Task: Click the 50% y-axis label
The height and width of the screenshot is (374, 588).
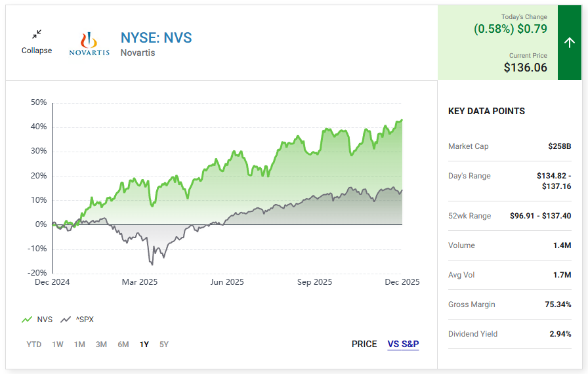Action: (39, 102)
